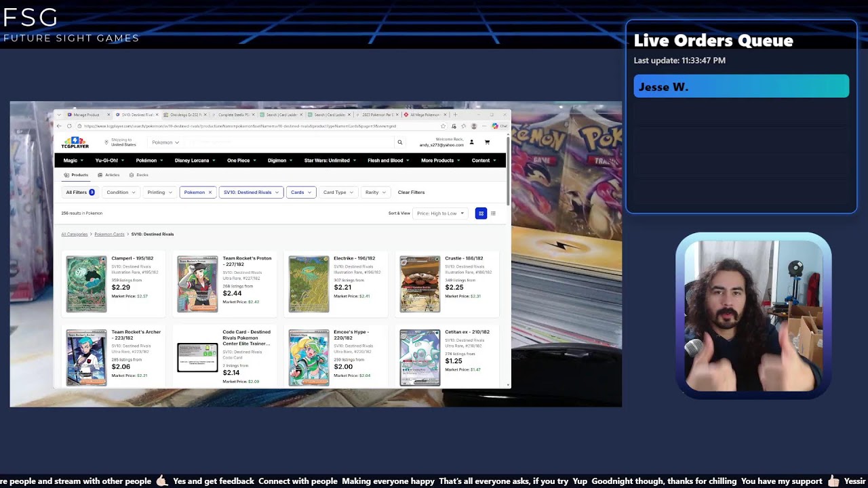Click the browser address bar URL
This screenshot has height=488, width=868.
coord(239,126)
